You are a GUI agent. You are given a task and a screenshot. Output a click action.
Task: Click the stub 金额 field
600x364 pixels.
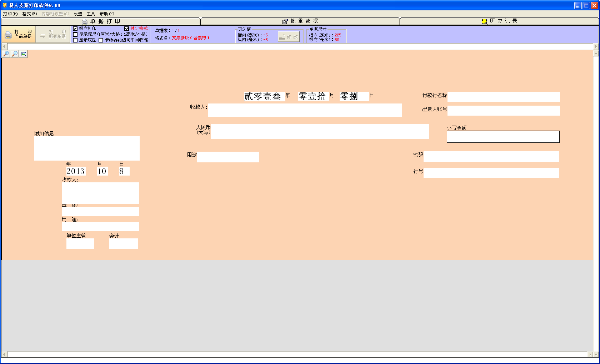(100, 212)
